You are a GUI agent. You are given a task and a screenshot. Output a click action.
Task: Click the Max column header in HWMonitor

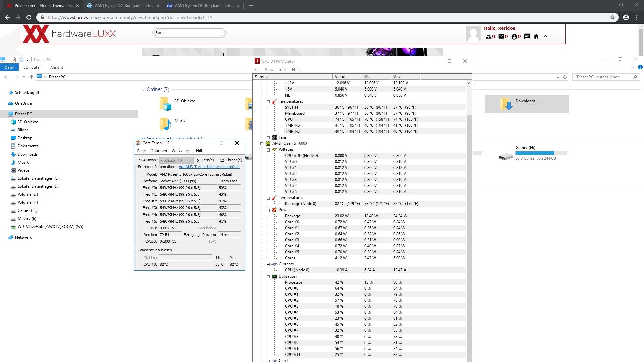(405, 77)
